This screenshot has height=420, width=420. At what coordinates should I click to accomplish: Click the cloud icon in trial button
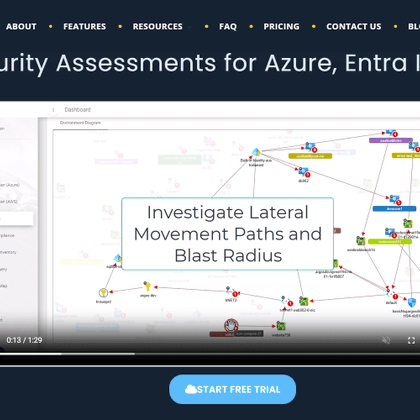pos(191,389)
